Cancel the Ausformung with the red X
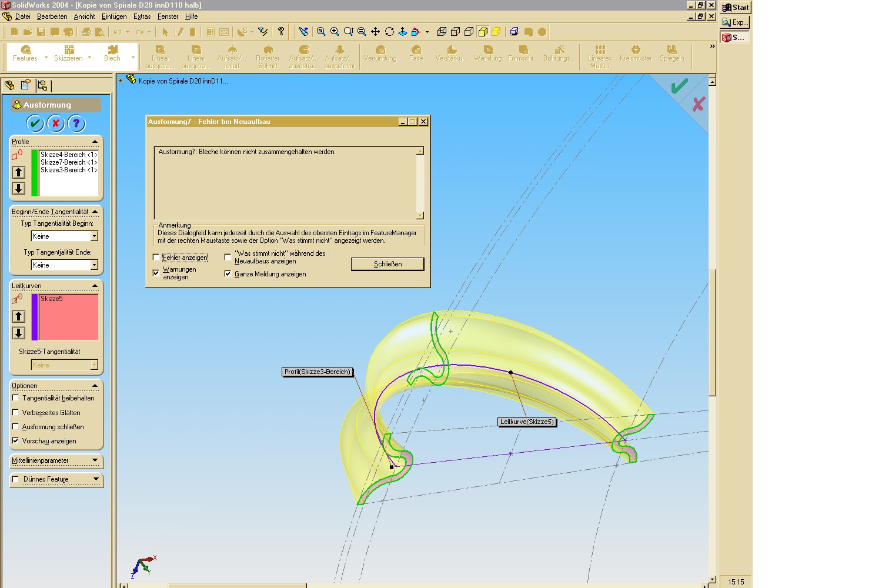Screen dimensions: 882x588 click(x=55, y=123)
